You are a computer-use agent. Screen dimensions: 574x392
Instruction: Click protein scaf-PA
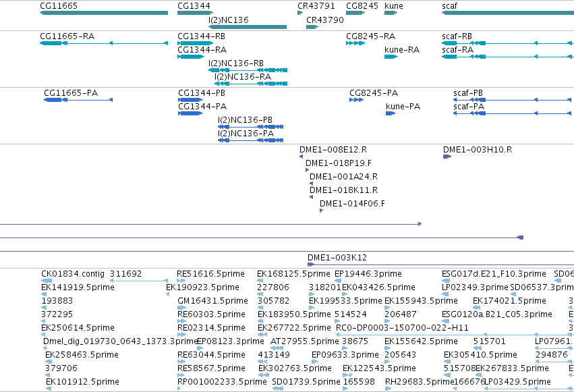[512, 113]
